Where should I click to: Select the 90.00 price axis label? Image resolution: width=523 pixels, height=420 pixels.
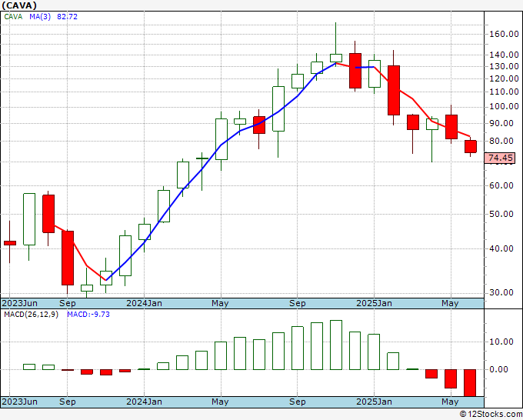click(x=501, y=123)
